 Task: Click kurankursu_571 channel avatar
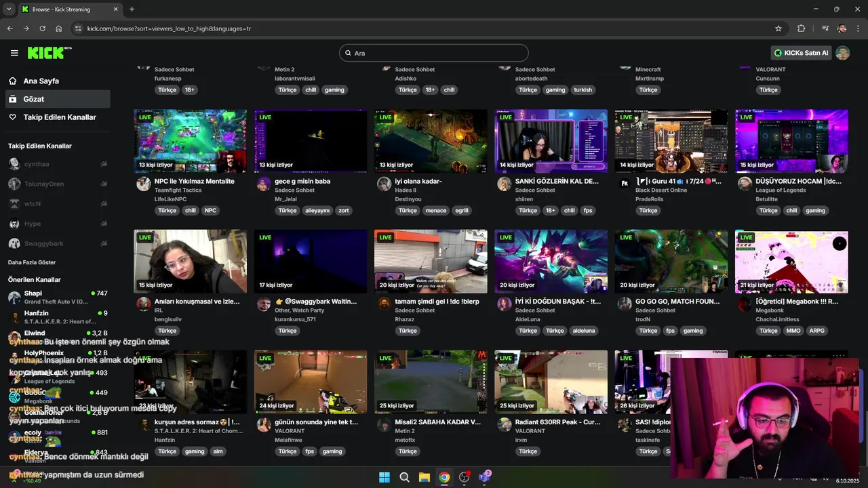tap(264, 304)
